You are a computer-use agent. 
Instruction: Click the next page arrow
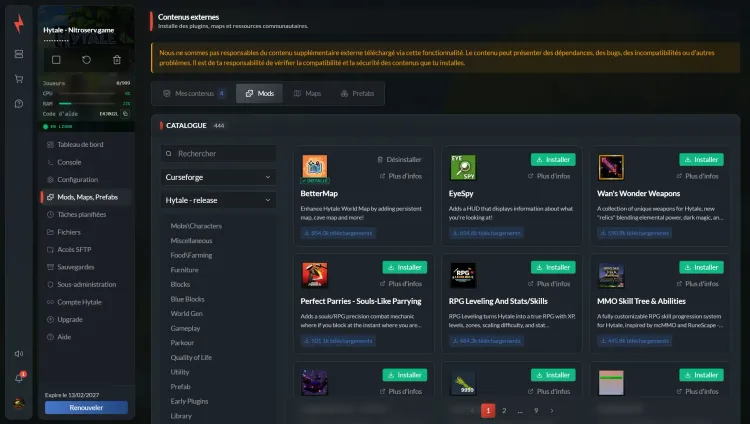(x=552, y=411)
